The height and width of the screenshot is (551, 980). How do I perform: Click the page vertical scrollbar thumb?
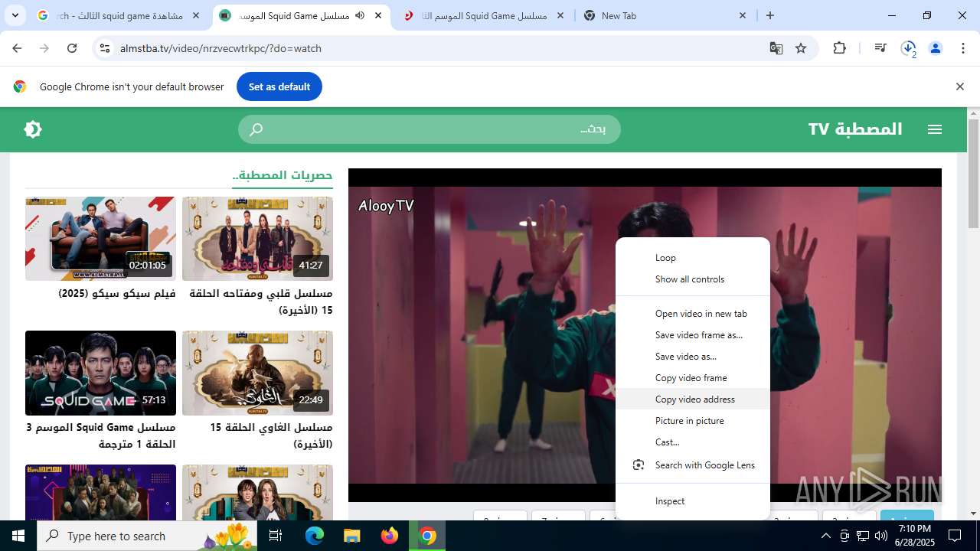point(973,173)
